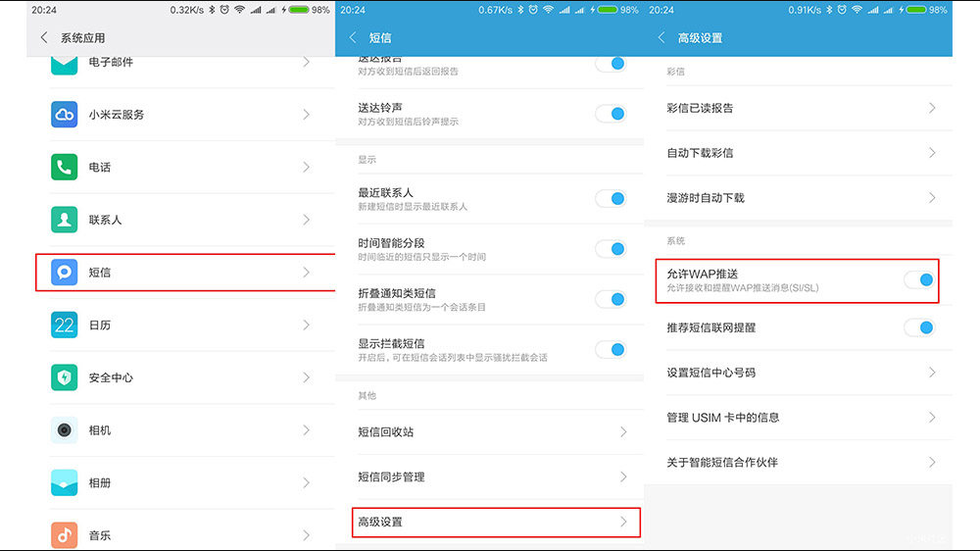Toggle the 推荐短信联网提醒 switch
980x551 pixels.
tap(919, 327)
